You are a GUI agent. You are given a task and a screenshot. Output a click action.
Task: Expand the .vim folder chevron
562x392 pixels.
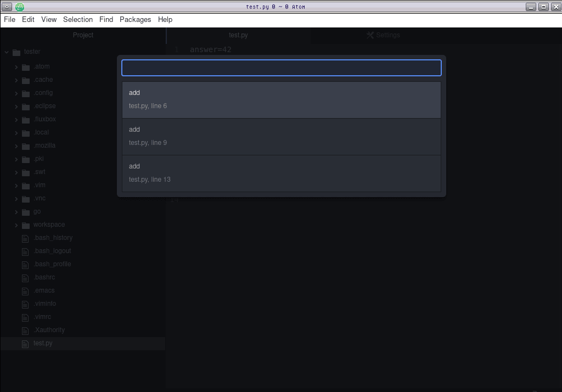(16, 186)
